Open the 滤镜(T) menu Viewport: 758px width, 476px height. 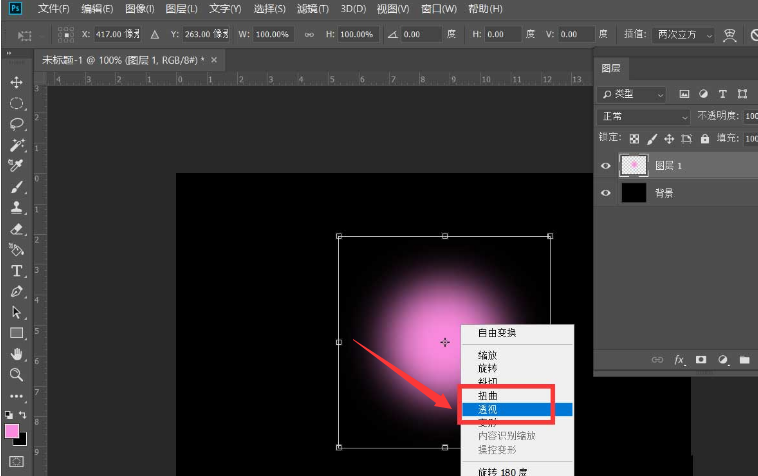tap(312, 9)
